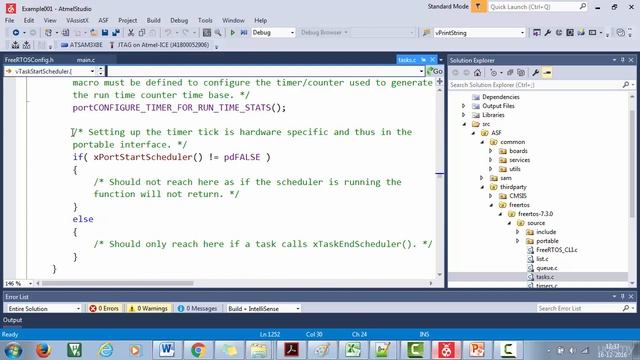Image resolution: width=640 pixels, height=360 pixels.
Task: Click the Navigate Backward circle icon
Action: pyautogui.click(x=16, y=33)
